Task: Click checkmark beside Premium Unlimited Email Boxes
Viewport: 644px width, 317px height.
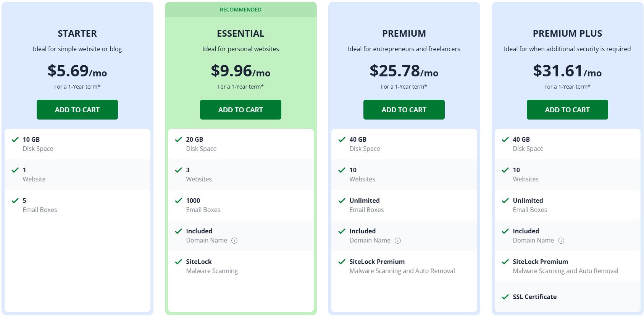Action: (x=342, y=201)
